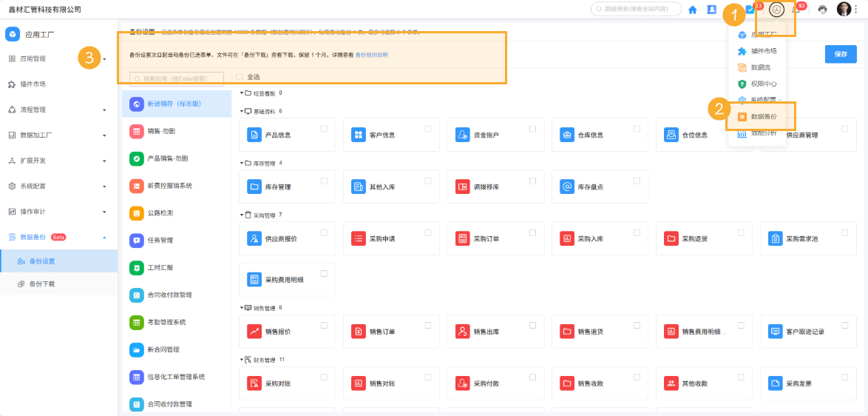
Task: Open 产品信息 form icon
Action: coord(254,135)
